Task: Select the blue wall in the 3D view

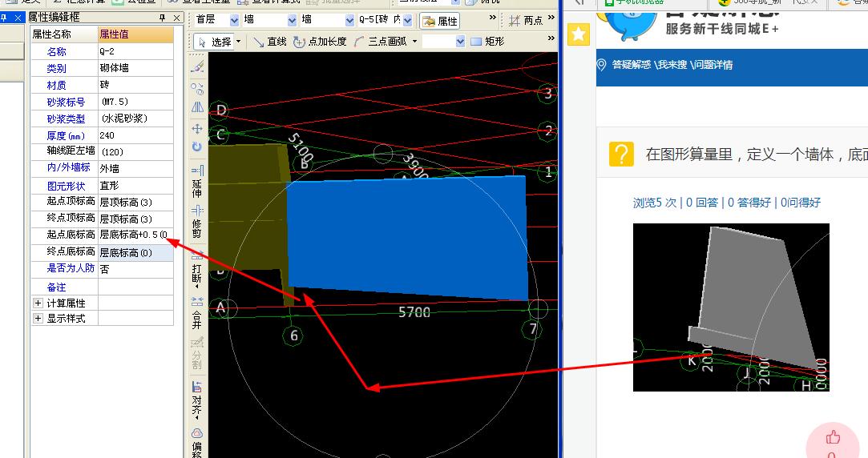Action: pos(407,237)
